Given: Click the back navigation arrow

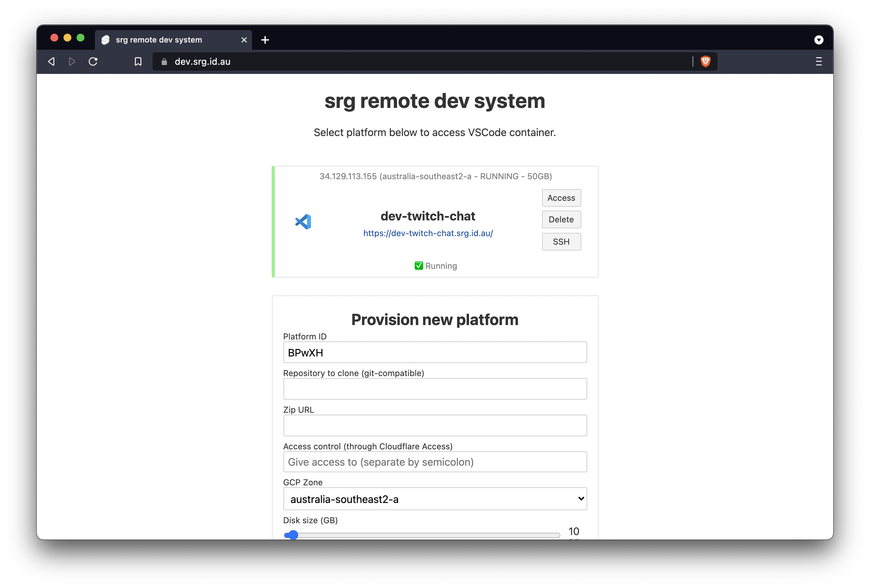Looking at the screenshot, I should click(x=51, y=61).
